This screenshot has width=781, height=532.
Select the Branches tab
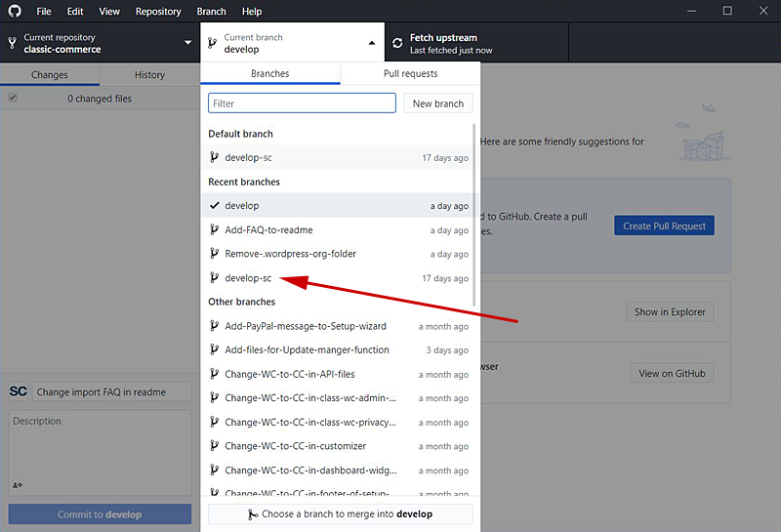click(x=270, y=74)
